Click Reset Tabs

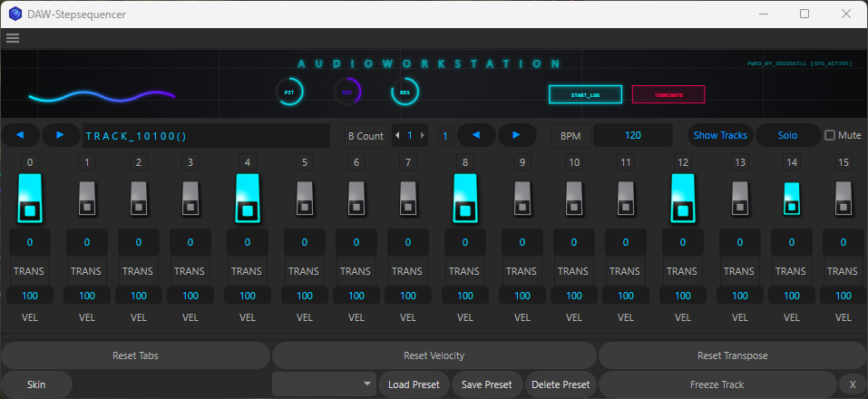[x=136, y=355]
